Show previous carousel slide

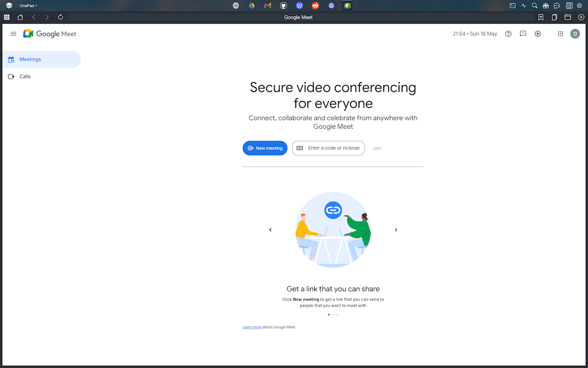pyautogui.click(x=270, y=230)
